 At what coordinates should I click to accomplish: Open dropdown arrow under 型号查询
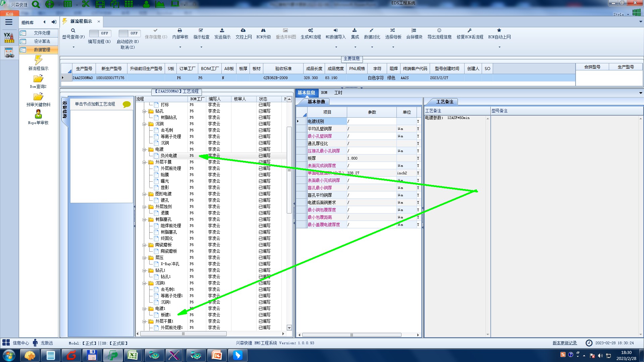click(x=73, y=47)
